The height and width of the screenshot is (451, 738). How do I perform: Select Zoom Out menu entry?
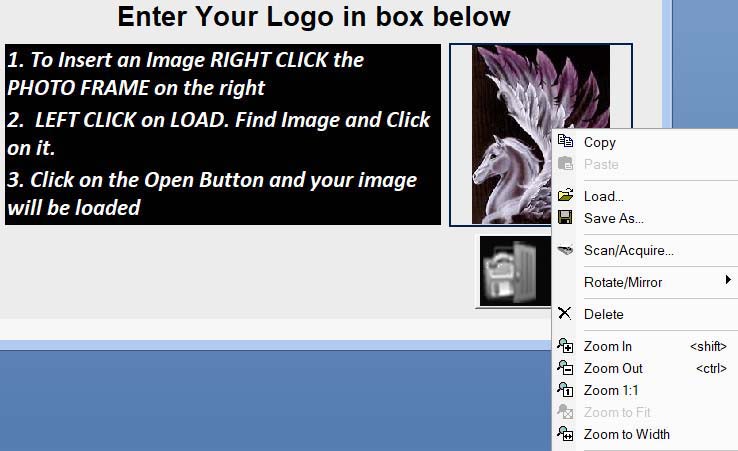click(x=613, y=368)
